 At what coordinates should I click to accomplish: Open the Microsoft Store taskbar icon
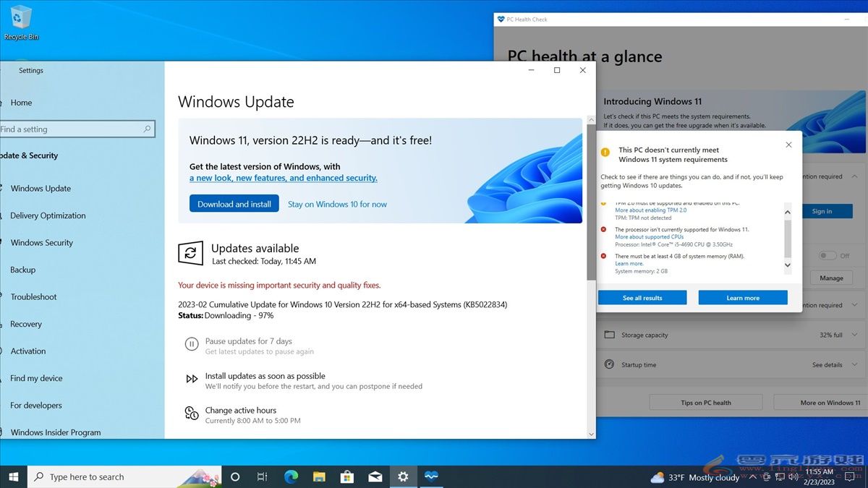point(346,476)
